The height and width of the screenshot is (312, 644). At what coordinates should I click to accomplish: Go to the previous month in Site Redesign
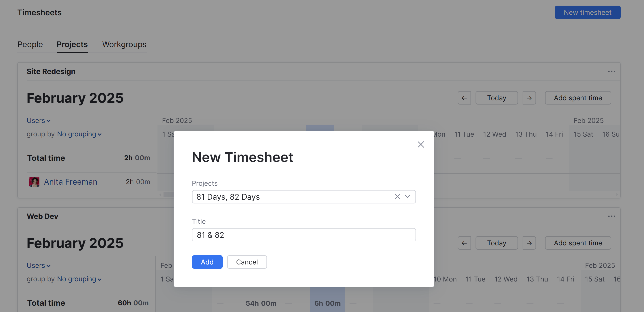464,98
